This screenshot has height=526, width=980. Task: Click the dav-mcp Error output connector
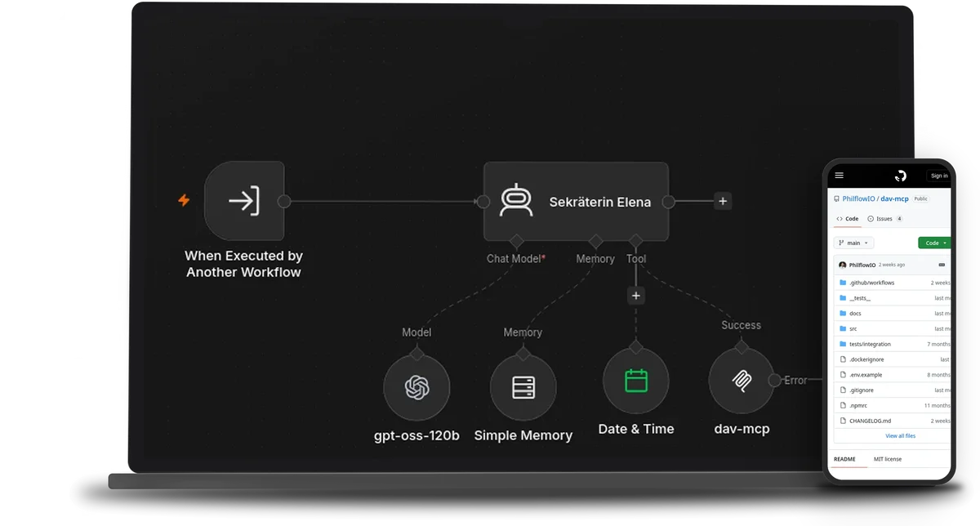point(775,381)
